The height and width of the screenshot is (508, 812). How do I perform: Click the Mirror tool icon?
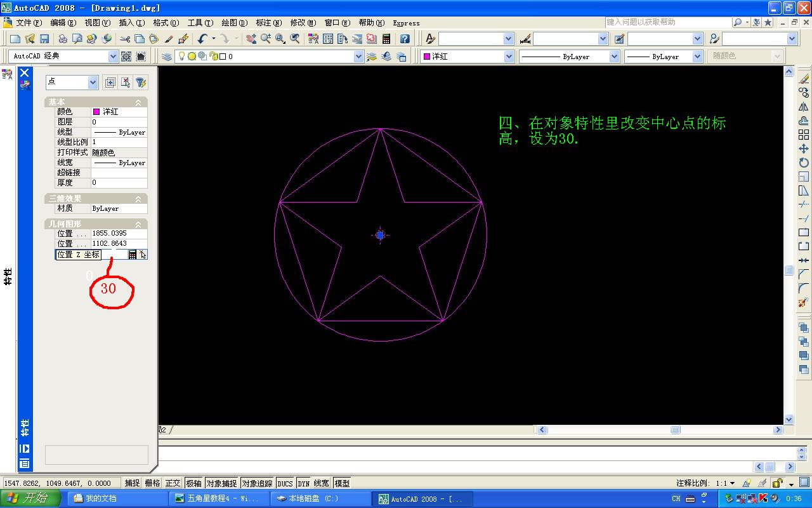[804, 107]
